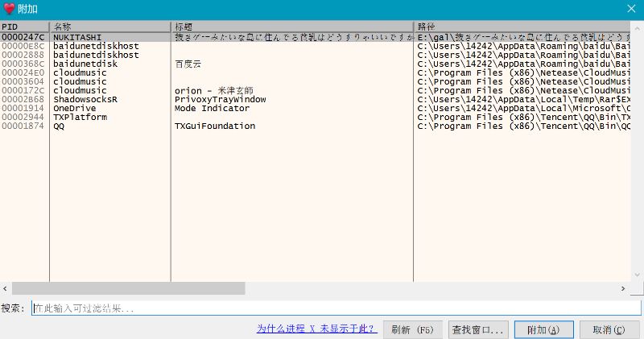Select PID 00002888 baidunetdiskhost row
Screen dimensions: 644x339
(x=315, y=55)
